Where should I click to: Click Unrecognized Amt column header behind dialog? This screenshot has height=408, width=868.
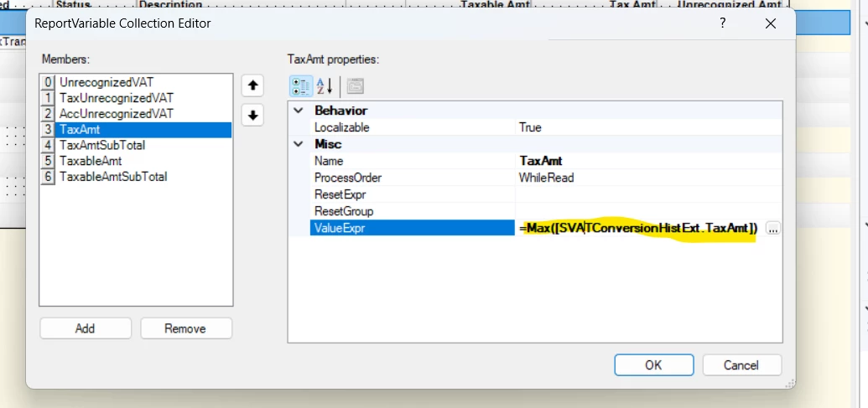(x=730, y=4)
